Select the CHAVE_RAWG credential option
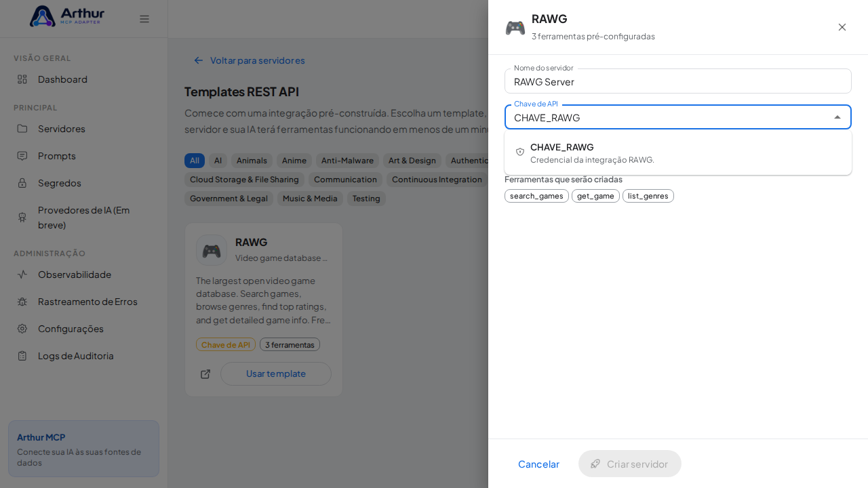Viewport: 868px width, 488px height. click(x=678, y=152)
